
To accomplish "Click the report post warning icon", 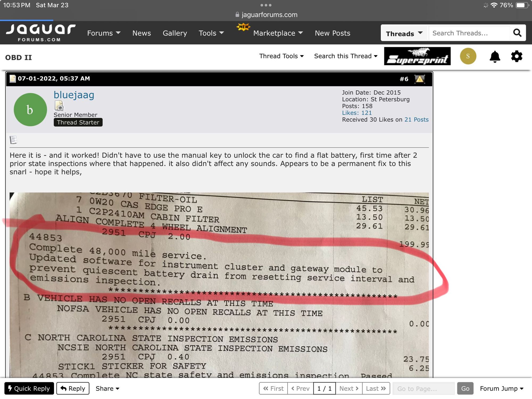I will [420, 79].
